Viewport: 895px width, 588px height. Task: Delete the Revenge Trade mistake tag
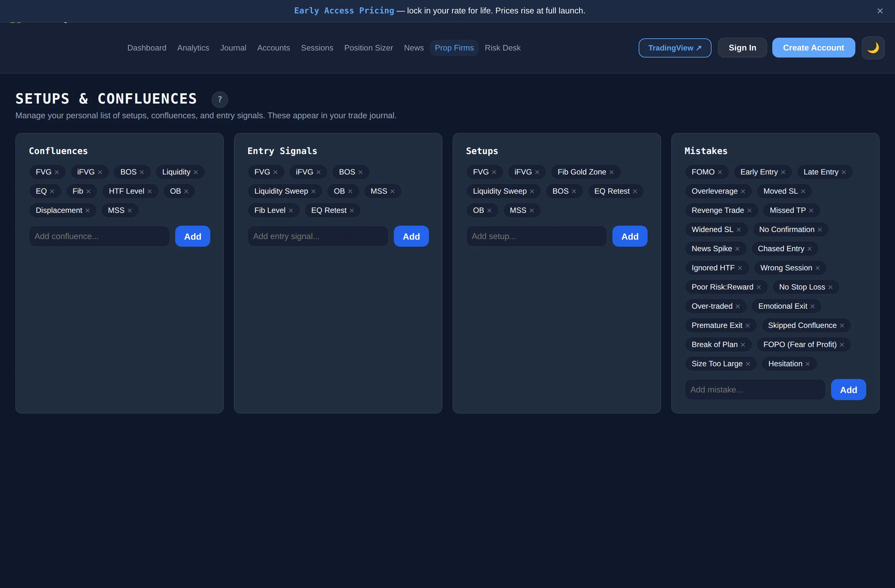(x=750, y=211)
